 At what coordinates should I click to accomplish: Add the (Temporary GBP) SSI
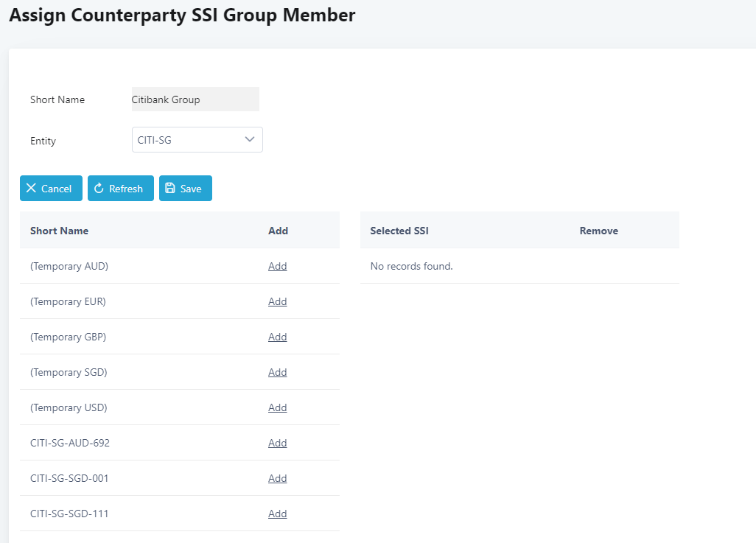(x=277, y=337)
